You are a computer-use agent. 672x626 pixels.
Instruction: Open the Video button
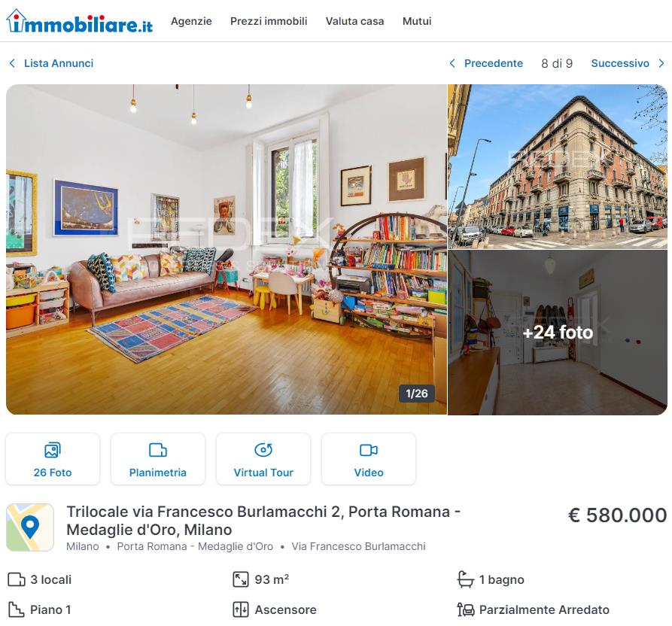(369, 459)
